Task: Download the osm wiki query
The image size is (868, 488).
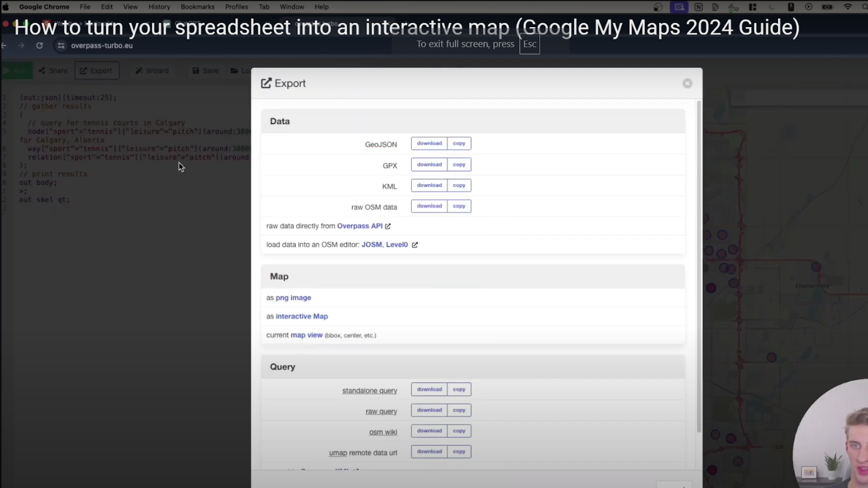Action: click(429, 431)
